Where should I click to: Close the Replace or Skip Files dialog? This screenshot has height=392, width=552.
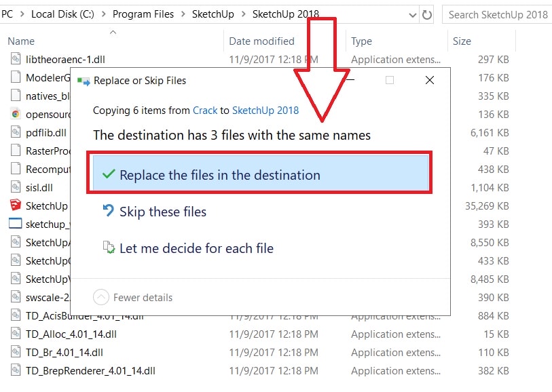point(430,80)
